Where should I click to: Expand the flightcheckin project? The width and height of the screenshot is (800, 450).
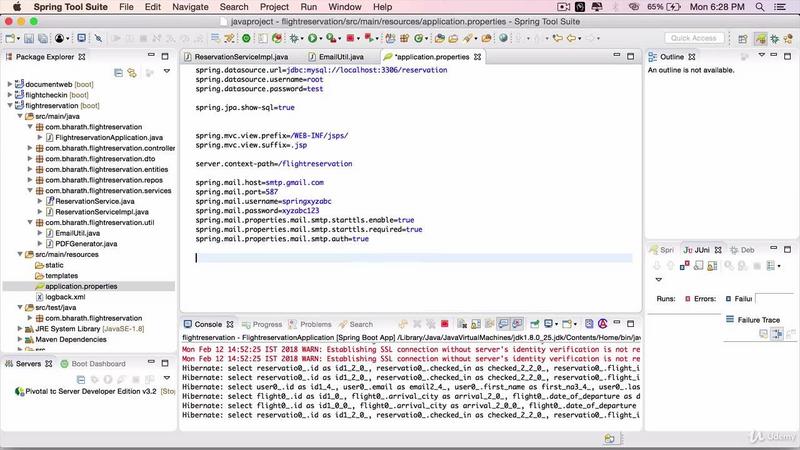click(x=9, y=95)
